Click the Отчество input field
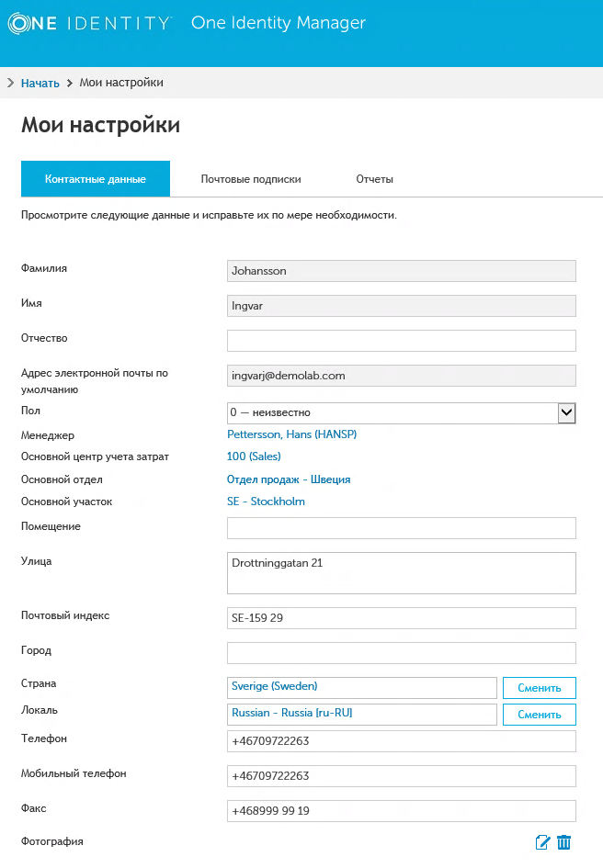The image size is (603, 868). [401, 341]
